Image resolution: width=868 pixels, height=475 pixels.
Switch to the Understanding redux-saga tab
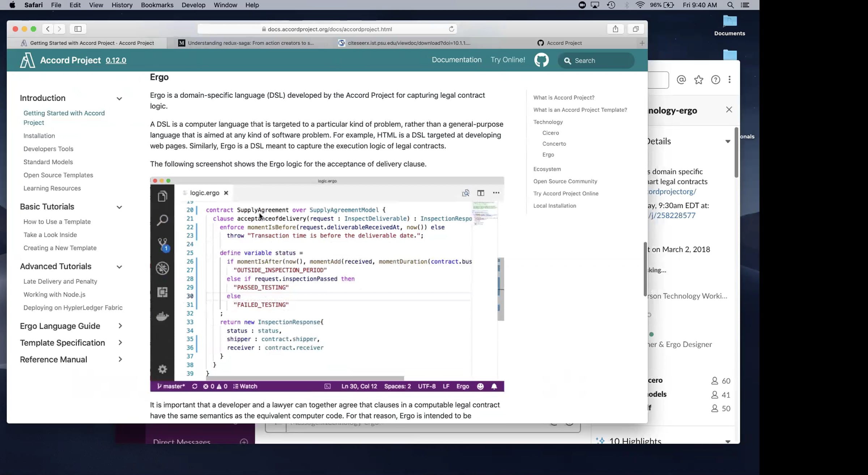250,43
